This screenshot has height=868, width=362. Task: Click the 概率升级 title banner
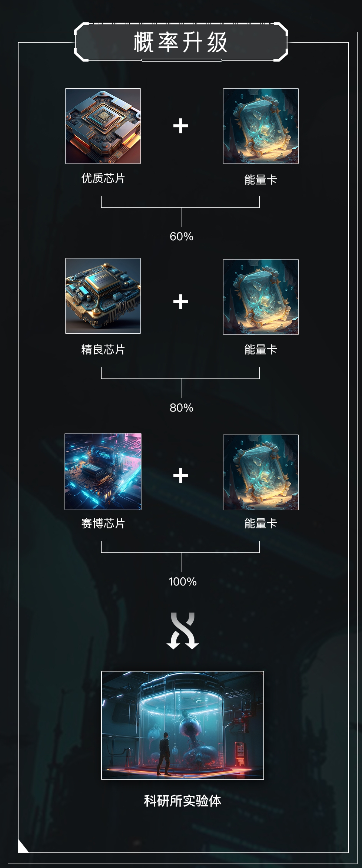(181, 42)
